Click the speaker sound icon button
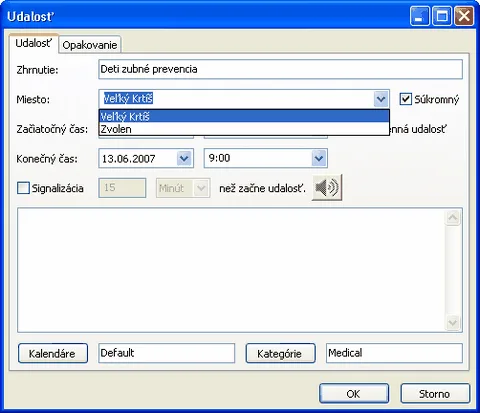 327,188
